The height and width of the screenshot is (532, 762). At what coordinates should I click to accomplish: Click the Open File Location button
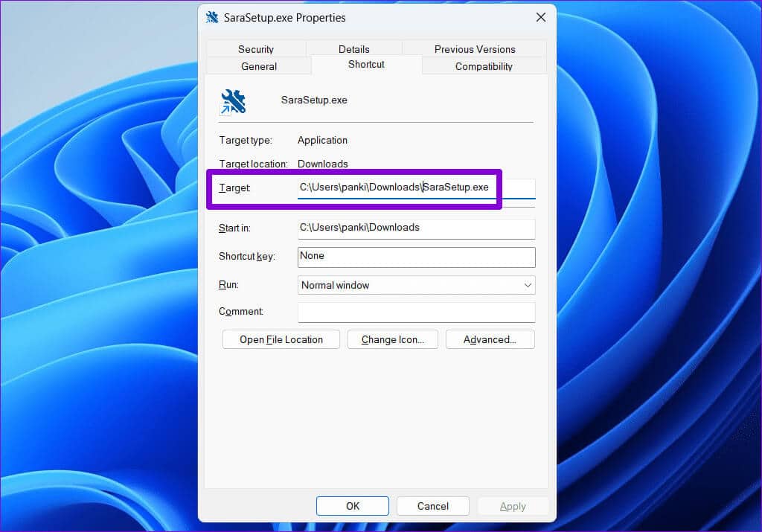[x=281, y=339]
